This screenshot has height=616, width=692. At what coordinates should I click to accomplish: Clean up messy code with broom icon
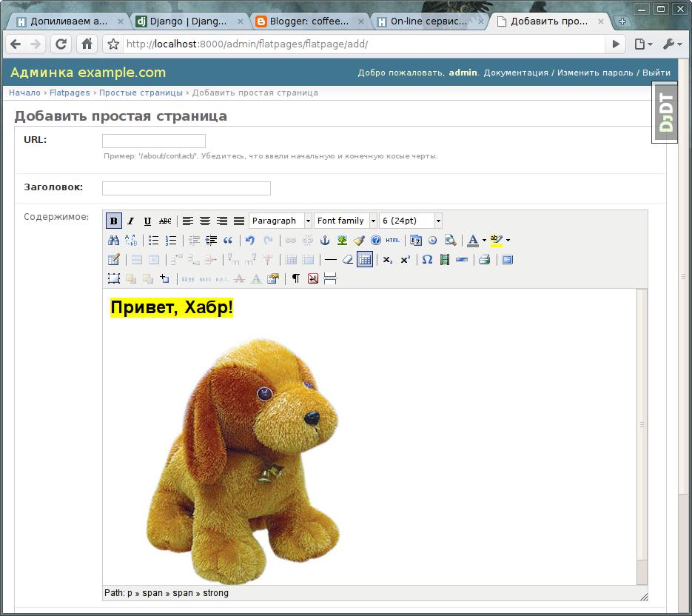359,240
